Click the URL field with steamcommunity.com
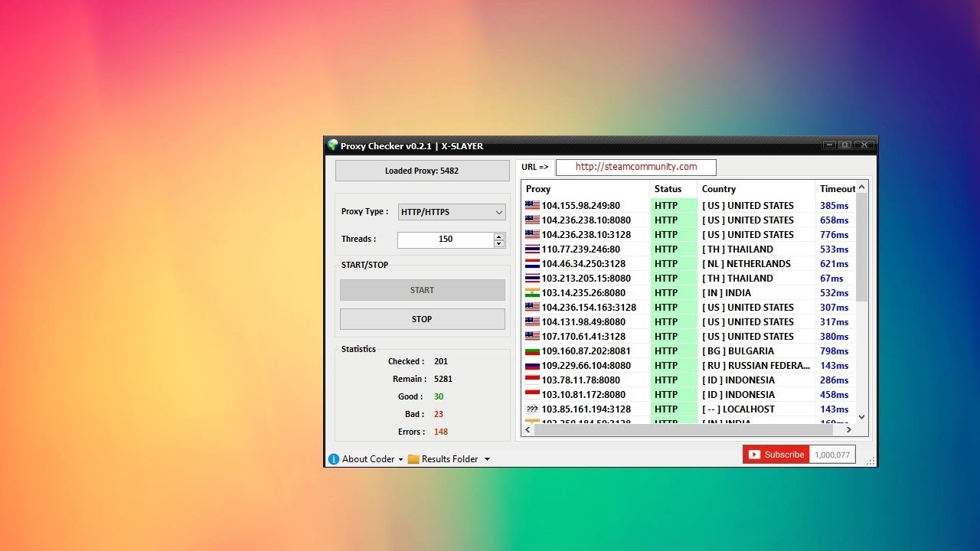The image size is (980, 551). coord(636,167)
